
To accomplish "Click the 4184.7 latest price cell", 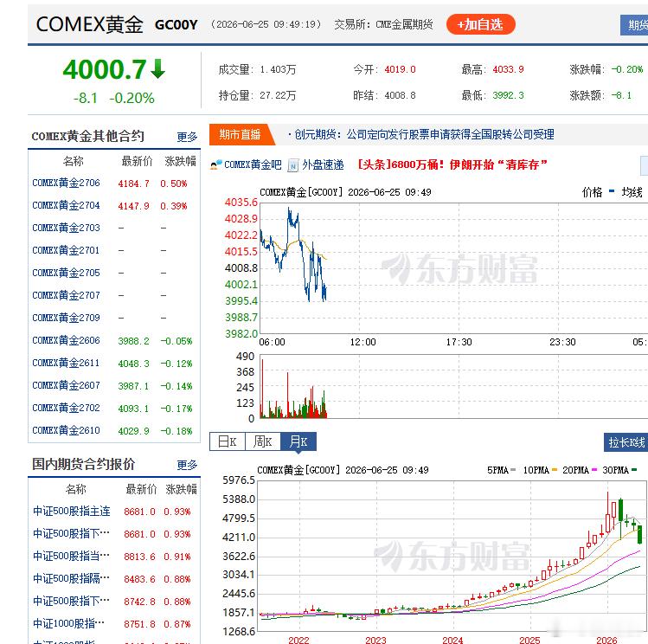I will pyautogui.click(x=133, y=184).
